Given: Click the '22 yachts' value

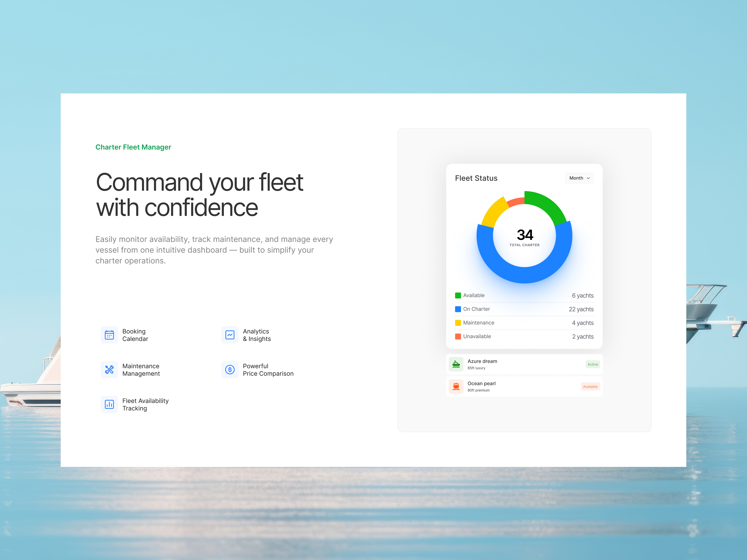Looking at the screenshot, I should pos(581,309).
